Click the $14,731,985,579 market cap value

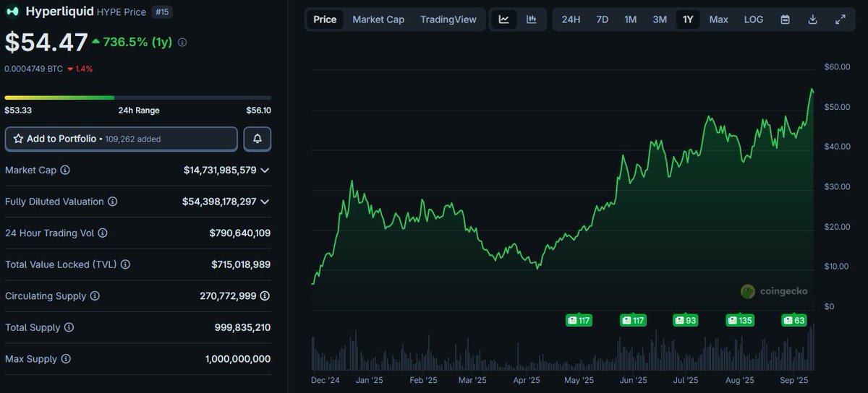[220, 170]
